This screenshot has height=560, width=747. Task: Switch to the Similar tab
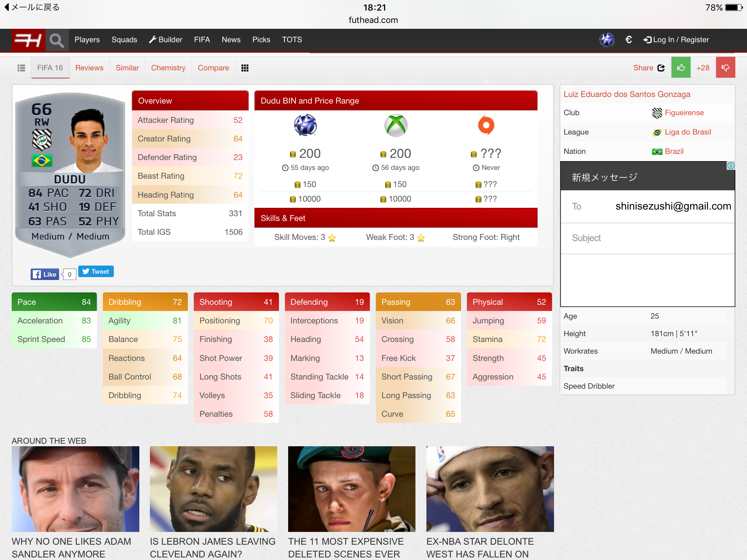127,68
